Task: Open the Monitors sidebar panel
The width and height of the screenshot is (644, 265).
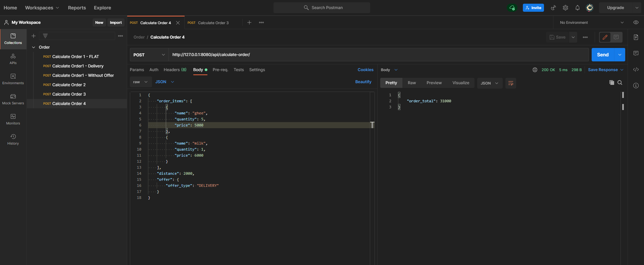Action: (x=13, y=119)
